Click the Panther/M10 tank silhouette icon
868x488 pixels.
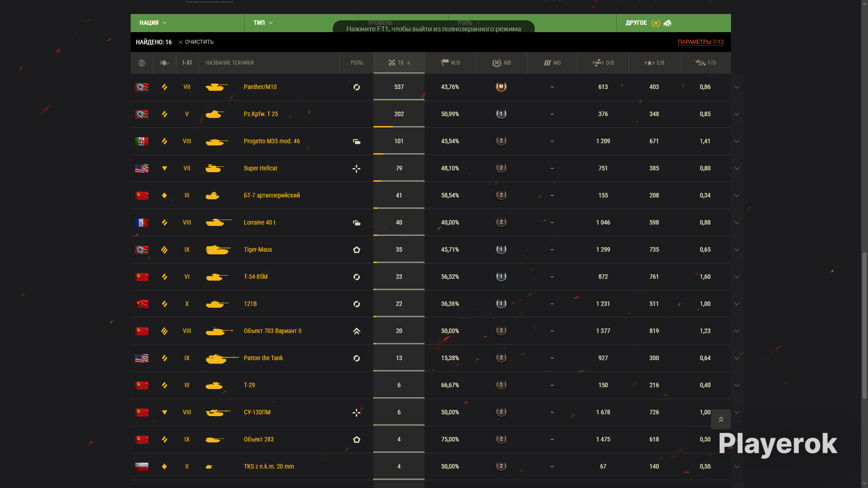tap(217, 87)
